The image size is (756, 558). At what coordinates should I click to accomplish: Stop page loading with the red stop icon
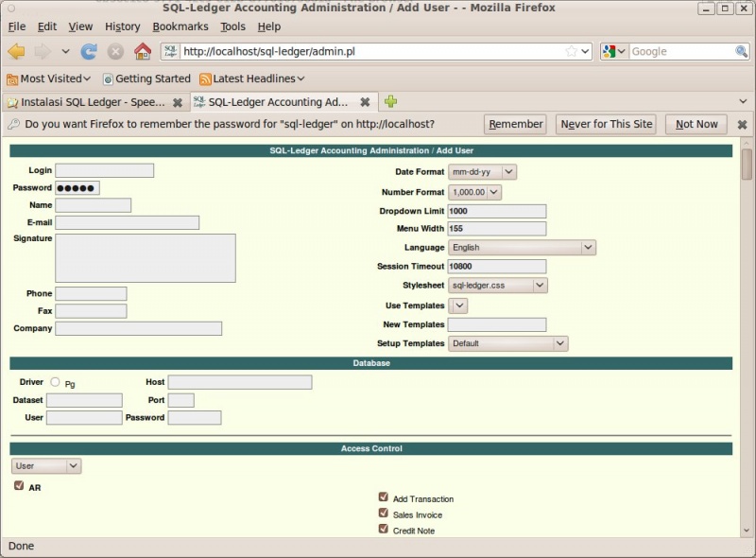pyautogui.click(x=115, y=51)
